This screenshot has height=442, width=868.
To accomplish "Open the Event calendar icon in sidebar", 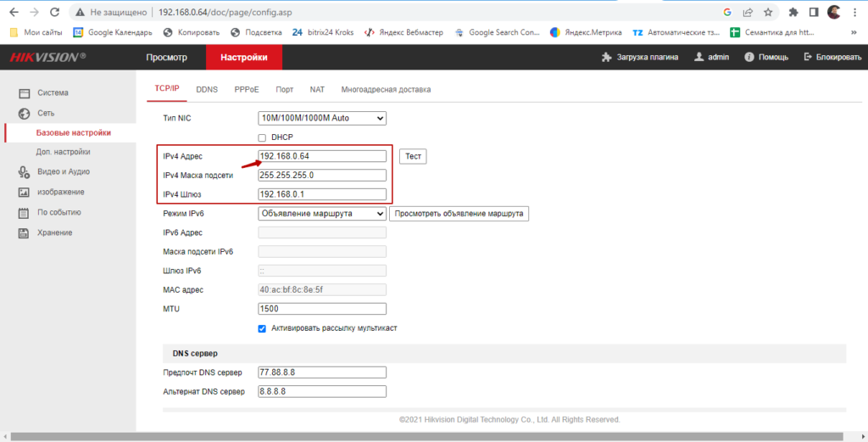I will pos(24,213).
